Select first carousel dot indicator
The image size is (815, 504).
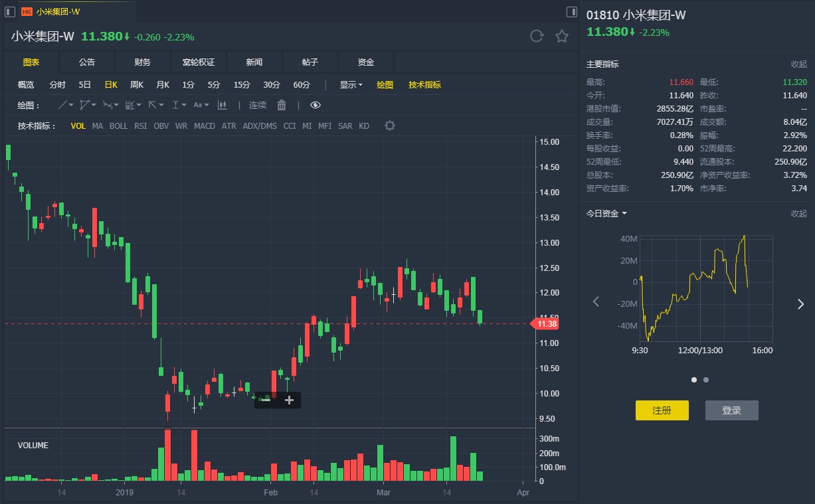tap(694, 380)
